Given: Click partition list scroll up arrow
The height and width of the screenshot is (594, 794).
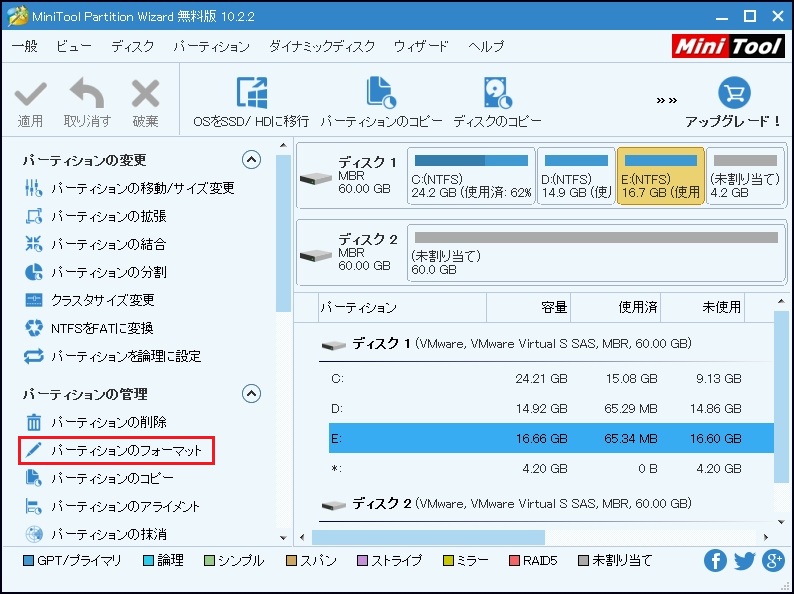Looking at the screenshot, I should (781, 302).
